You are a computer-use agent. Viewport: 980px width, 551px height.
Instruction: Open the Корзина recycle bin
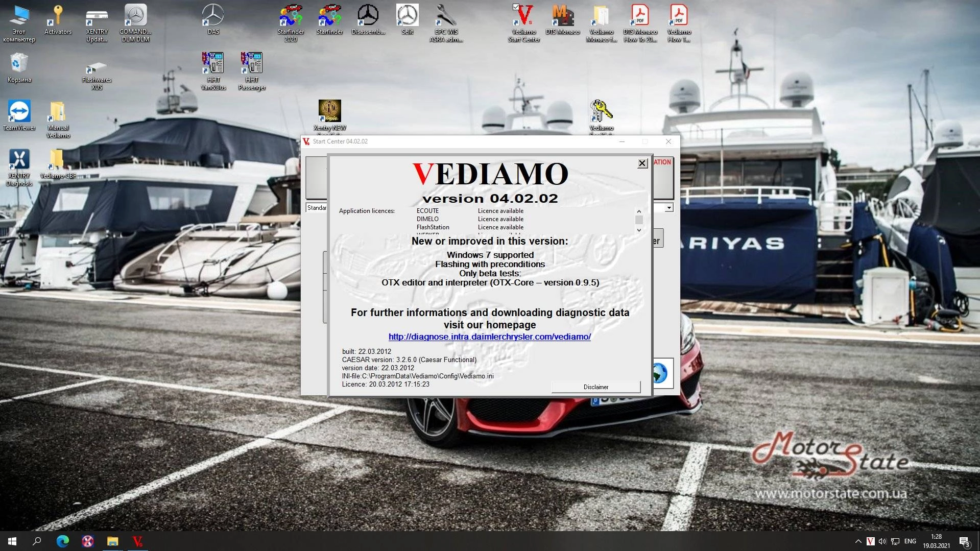pos(19,68)
